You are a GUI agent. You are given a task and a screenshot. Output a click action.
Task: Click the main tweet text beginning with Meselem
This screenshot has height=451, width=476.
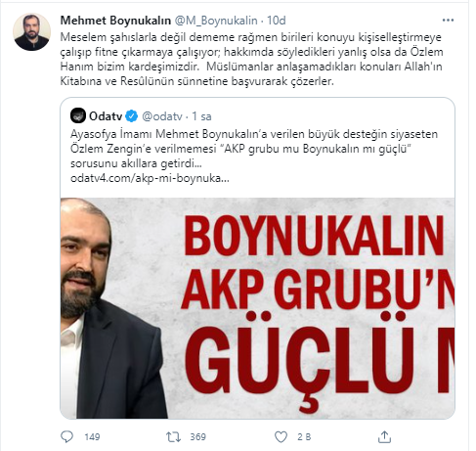point(251,59)
